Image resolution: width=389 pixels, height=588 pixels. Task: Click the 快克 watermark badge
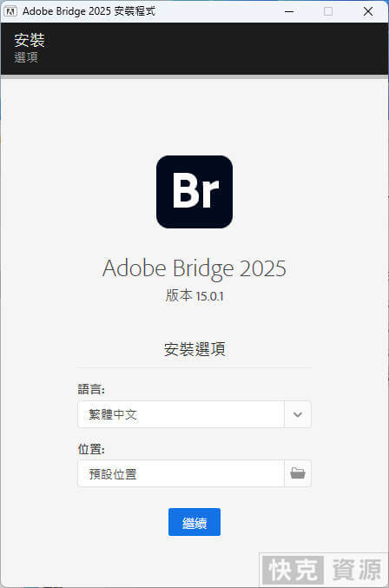click(x=293, y=570)
